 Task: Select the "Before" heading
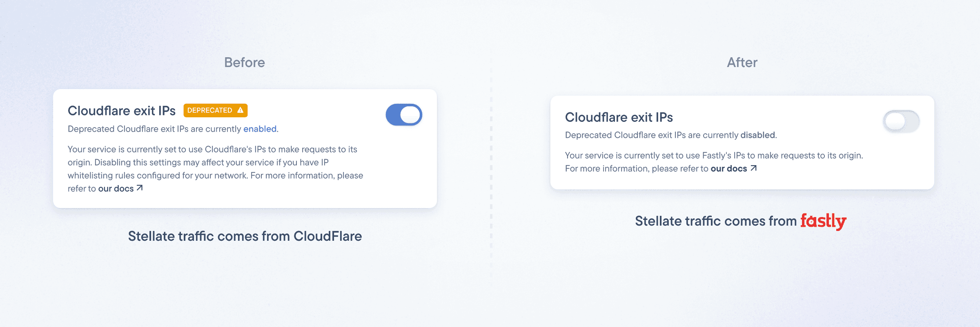pos(244,63)
